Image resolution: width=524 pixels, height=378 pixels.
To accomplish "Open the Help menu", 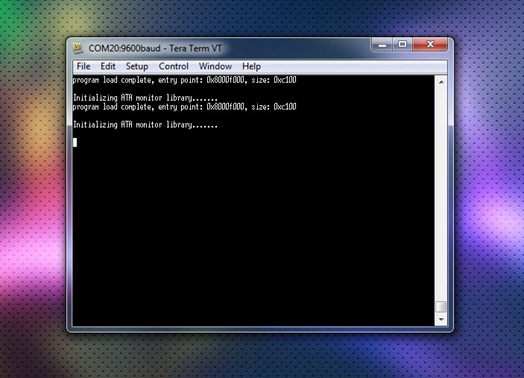I will point(251,66).
